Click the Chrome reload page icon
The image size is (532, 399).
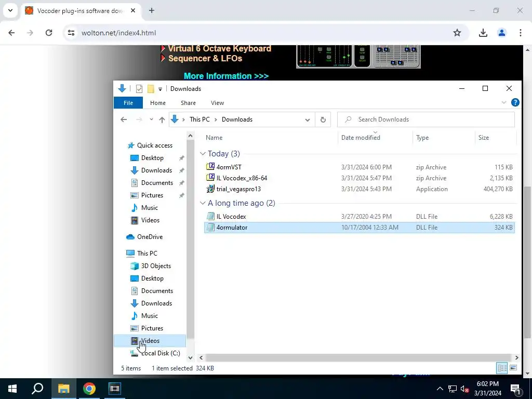click(x=49, y=33)
